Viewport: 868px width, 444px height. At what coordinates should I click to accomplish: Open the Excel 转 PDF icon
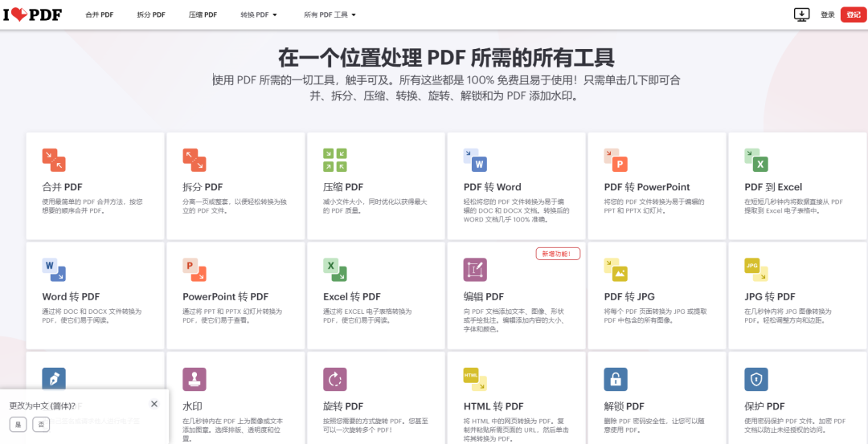335,270
